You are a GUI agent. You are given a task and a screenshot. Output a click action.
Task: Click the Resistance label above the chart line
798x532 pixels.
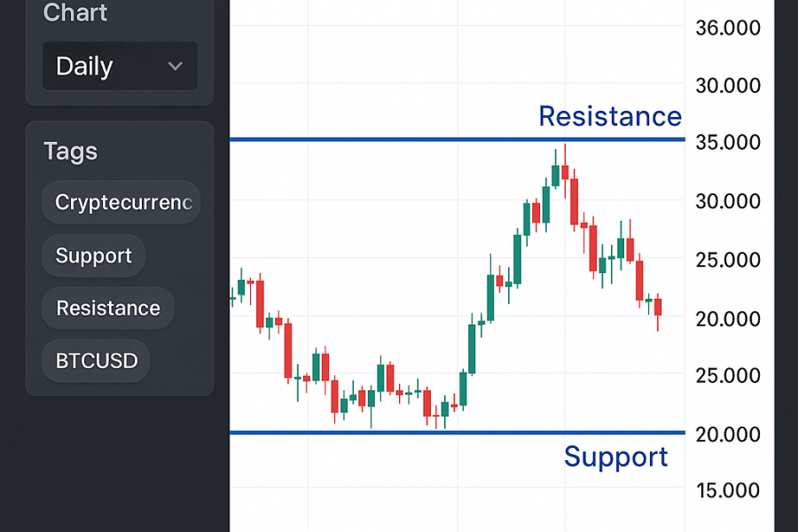(x=610, y=116)
